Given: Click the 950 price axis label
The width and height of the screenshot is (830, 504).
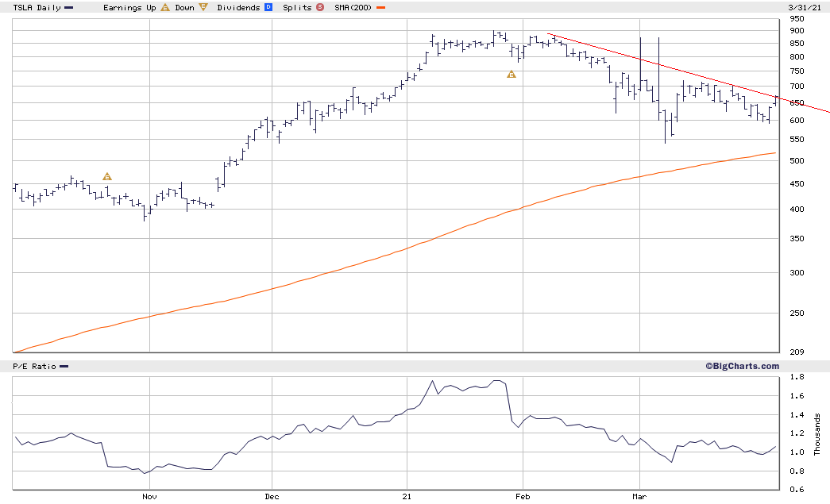Looking at the screenshot, I should pos(797,18).
